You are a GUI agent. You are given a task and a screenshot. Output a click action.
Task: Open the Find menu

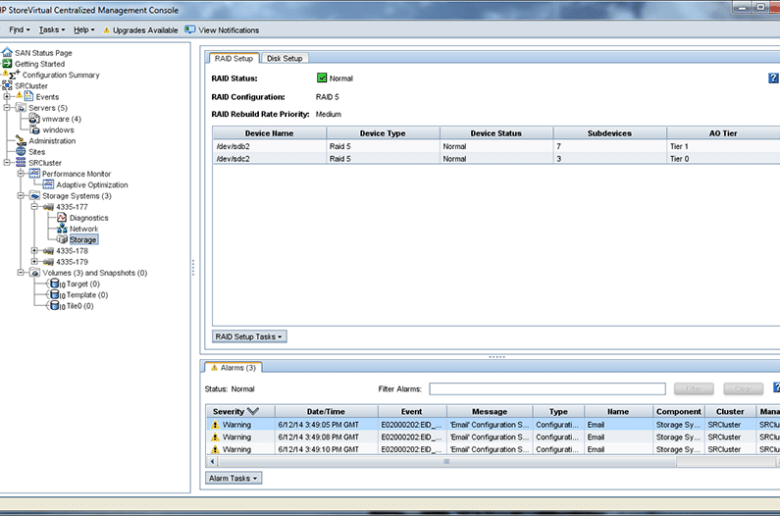point(19,30)
